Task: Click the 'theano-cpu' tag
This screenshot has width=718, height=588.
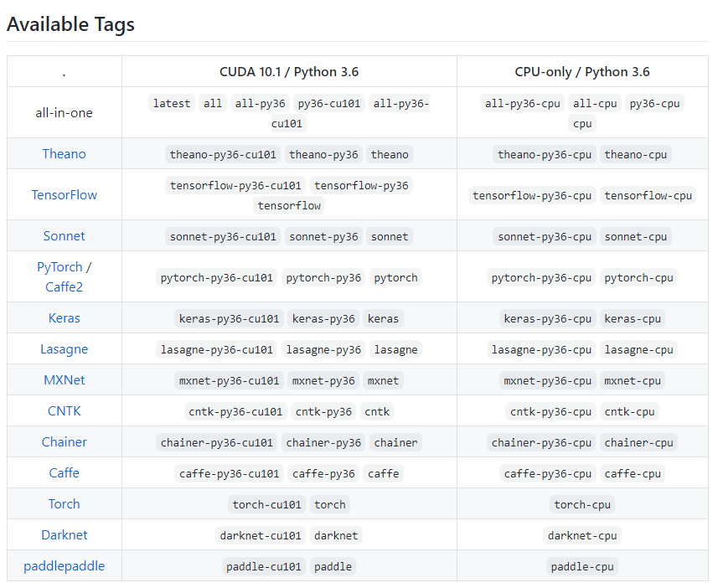Action: point(636,154)
